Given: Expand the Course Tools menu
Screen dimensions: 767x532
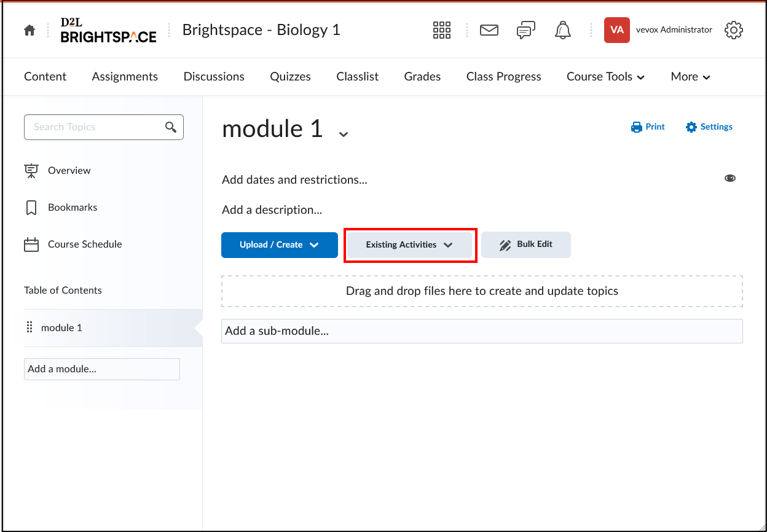Looking at the screenshot, I should pos(605,77).
